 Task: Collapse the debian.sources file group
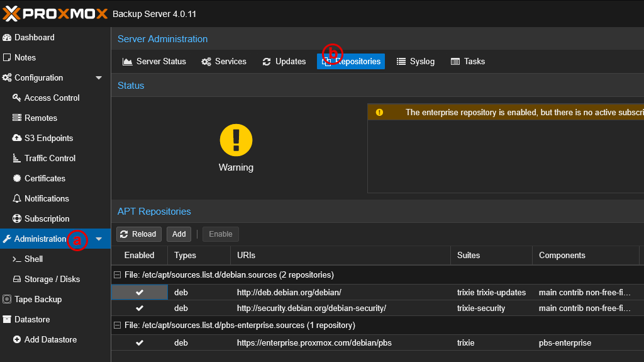[117, 275]
